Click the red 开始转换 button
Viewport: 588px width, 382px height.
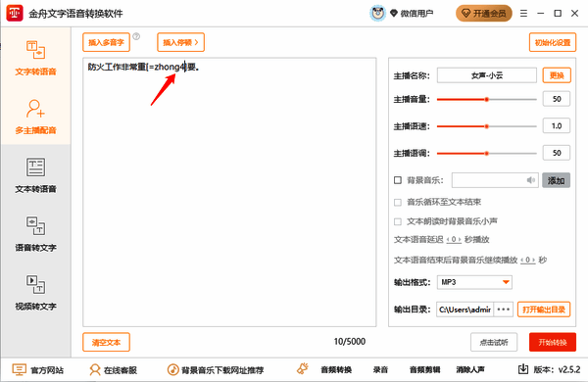pyautogui.click(x=553, y=342)
